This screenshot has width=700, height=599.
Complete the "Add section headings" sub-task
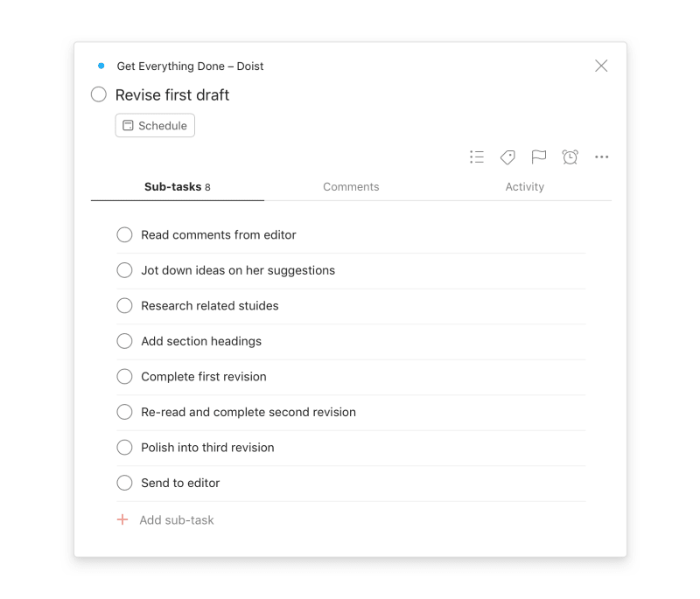[x=124, y=341]
